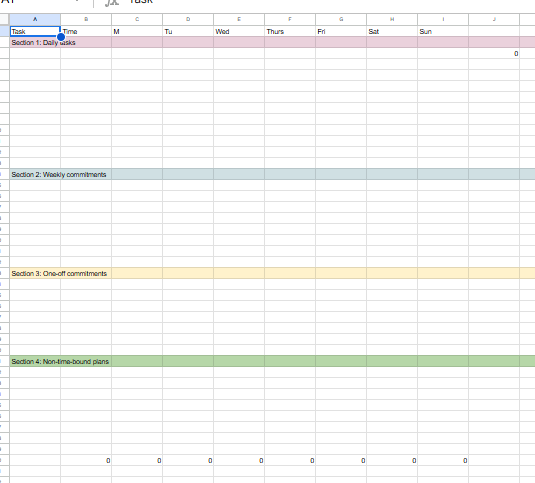This screenshot has width=535, height=483.
Task: Select the Fri header cell
Action: click(341, 31)
